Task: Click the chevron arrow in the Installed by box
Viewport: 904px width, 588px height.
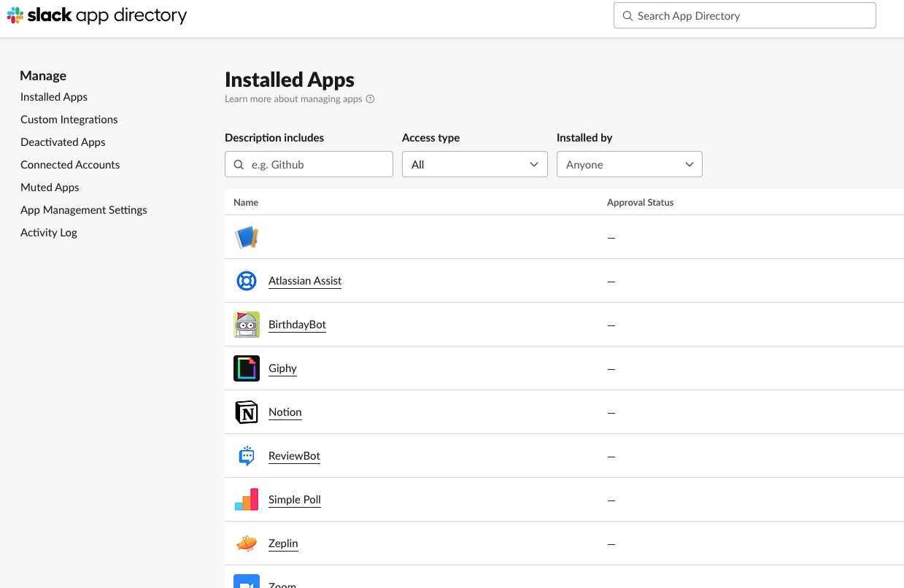Action: 689,165
